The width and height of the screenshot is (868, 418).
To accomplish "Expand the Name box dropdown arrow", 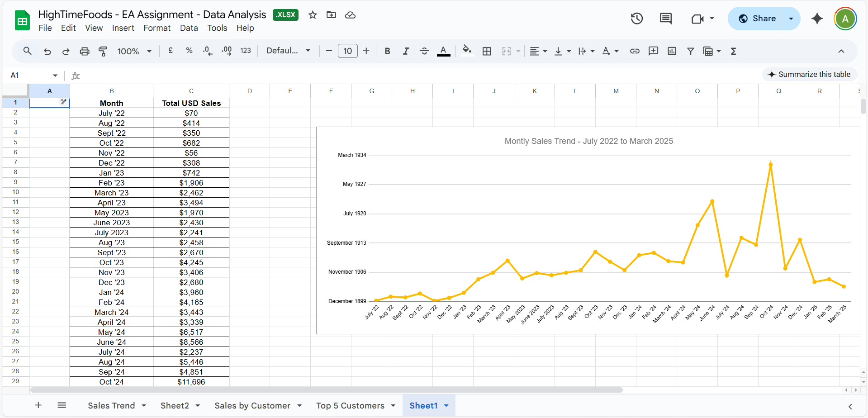I will pyautogui.click(x=55, y=75).
